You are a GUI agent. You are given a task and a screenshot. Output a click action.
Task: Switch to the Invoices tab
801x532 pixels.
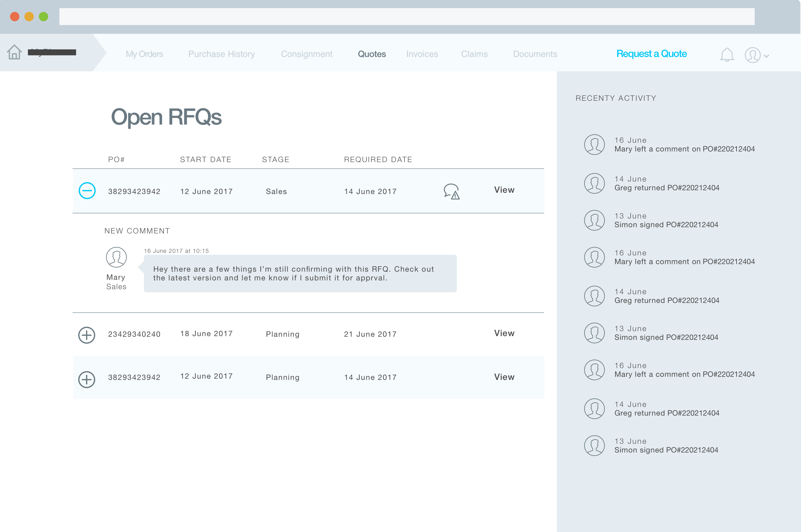tap(422, 54)
